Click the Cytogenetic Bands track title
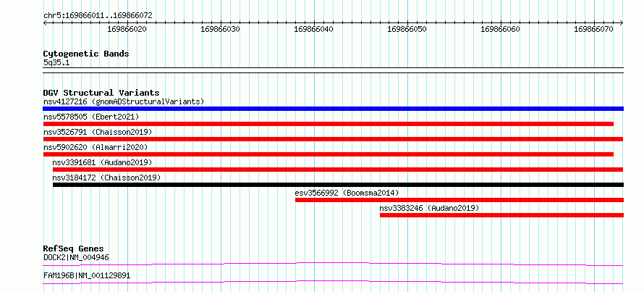Viewport: 644px width, 292px height. [86, 54]
